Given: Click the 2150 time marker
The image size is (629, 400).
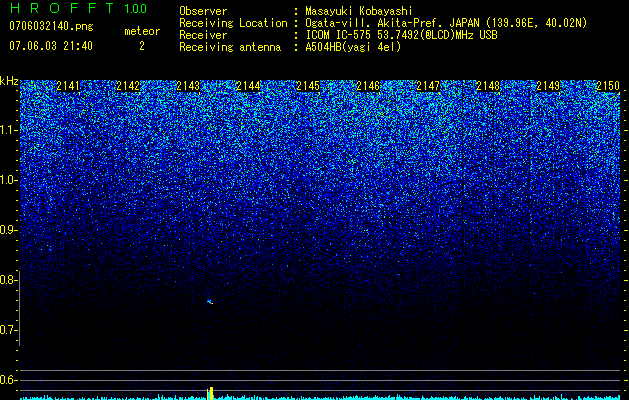Looking at the screenshot, I should (x=608, y=86).
